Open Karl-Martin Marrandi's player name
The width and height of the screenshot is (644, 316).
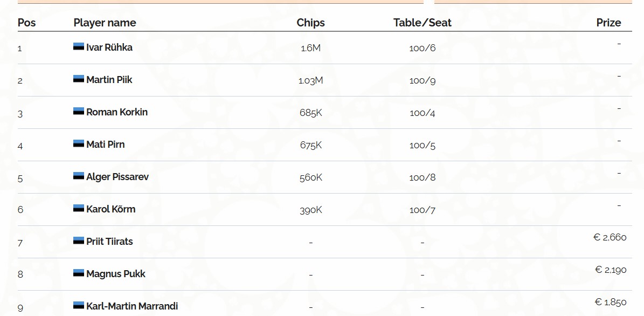(x=132, y=306)
